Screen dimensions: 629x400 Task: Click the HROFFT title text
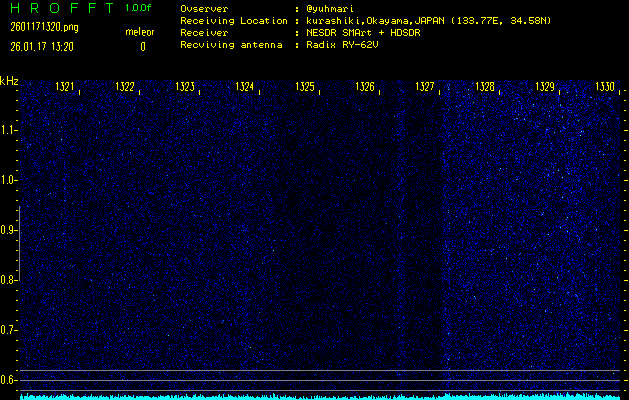pos(62,8)
